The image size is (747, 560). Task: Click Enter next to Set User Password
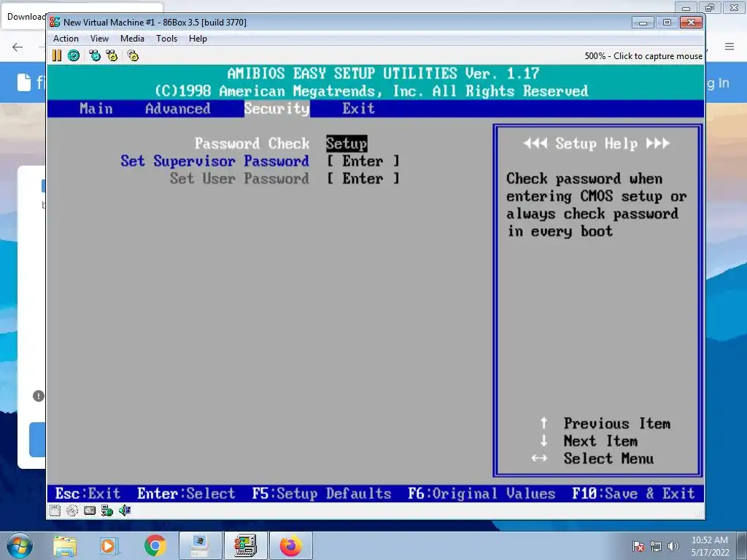pos(363,179)
